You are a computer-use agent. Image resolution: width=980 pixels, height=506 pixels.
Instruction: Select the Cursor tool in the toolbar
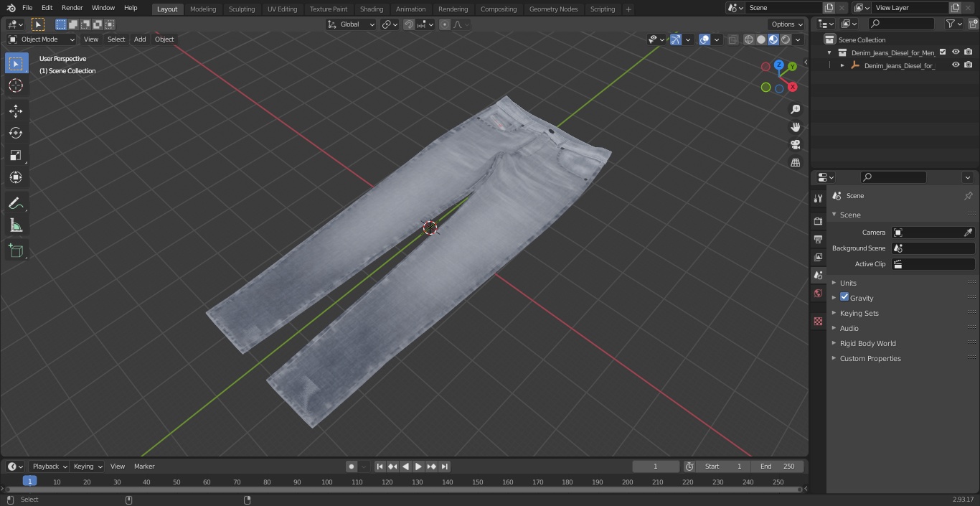16,85
